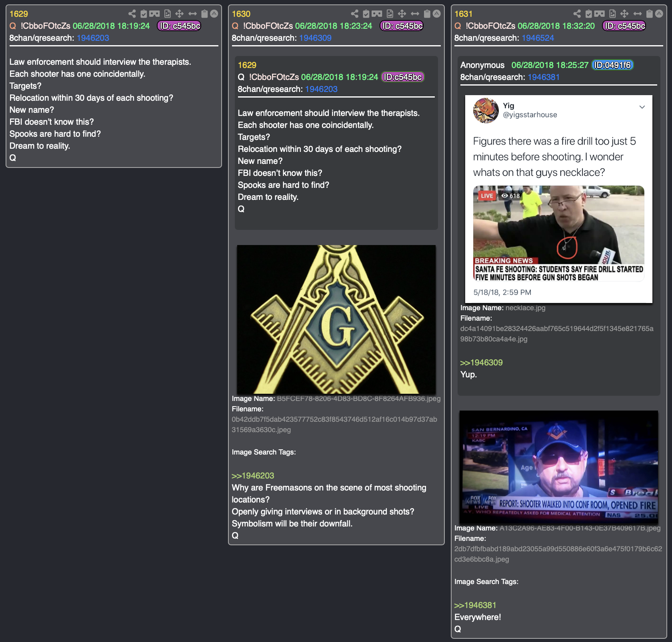
Task: Click four-way move arrows on post 1631
Action: click(624, 14)
